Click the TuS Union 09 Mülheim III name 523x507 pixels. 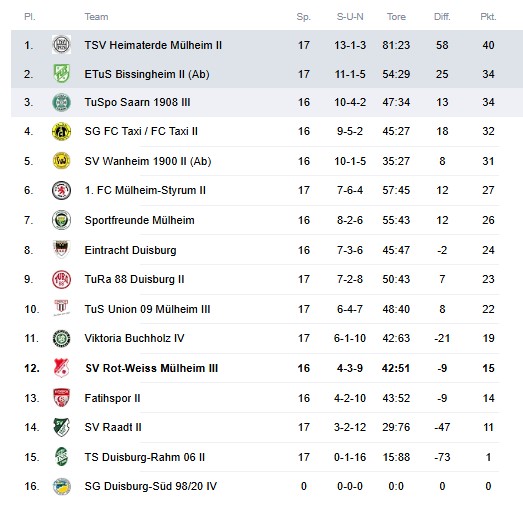tap(147, 309)
